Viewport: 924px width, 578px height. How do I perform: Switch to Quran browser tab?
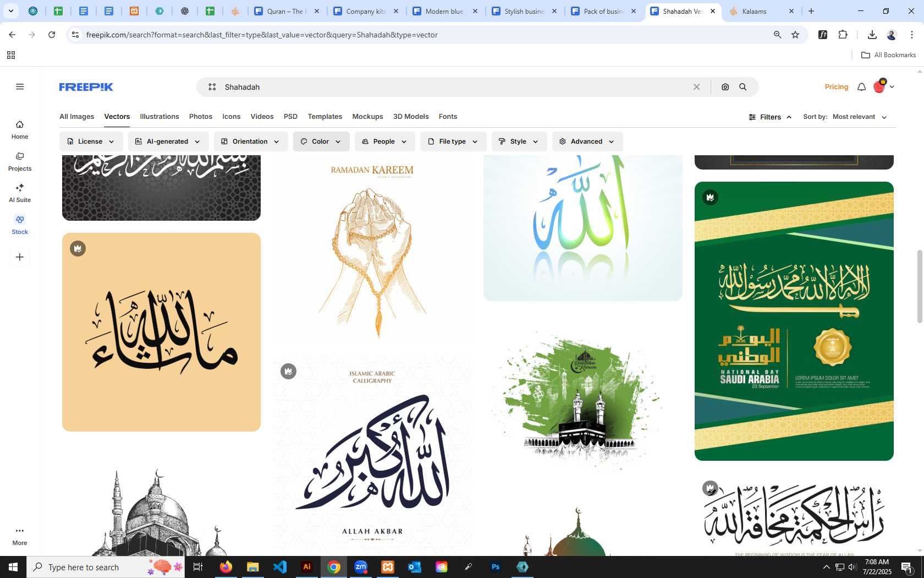[286, 11]
